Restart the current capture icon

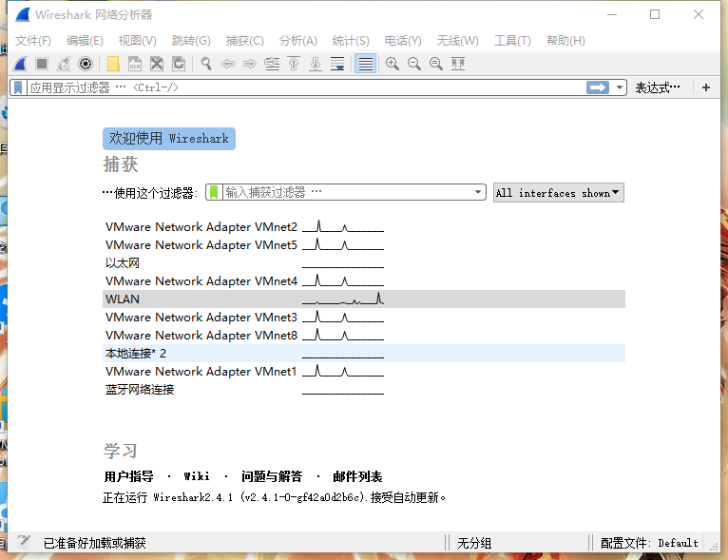pos(64,64)
